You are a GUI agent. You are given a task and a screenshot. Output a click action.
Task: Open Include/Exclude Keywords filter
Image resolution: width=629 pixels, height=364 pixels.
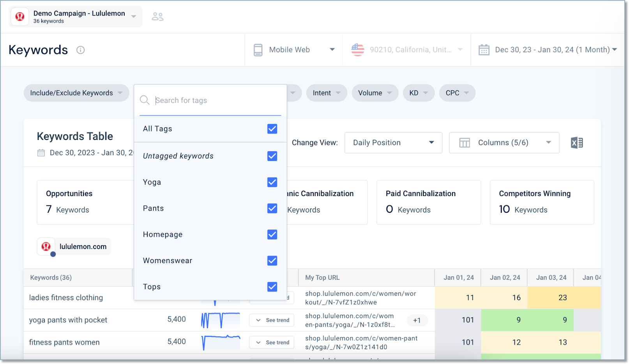76,93
